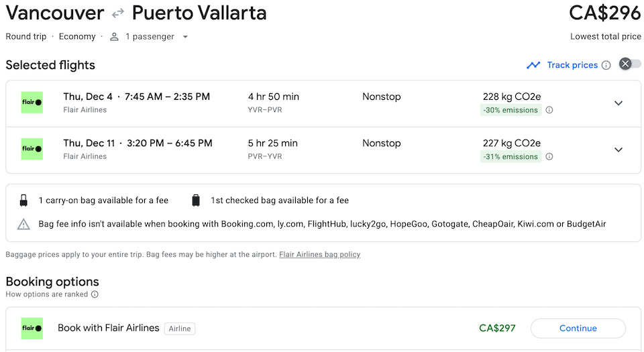Image resolution: width=644 pixels, height=352 pixels.
Task: Enable the Track prices toggle
Action: 630,64
